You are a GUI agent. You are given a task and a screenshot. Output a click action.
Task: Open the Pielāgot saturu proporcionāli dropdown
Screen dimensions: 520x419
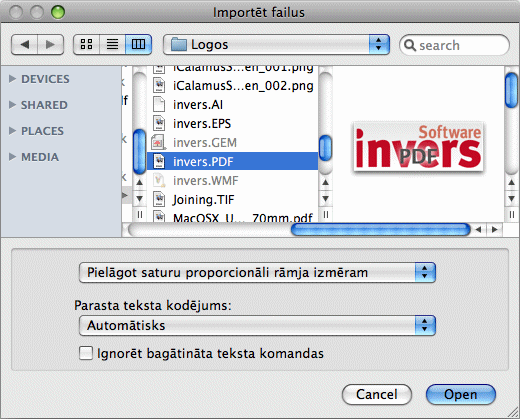click(257, 272)
